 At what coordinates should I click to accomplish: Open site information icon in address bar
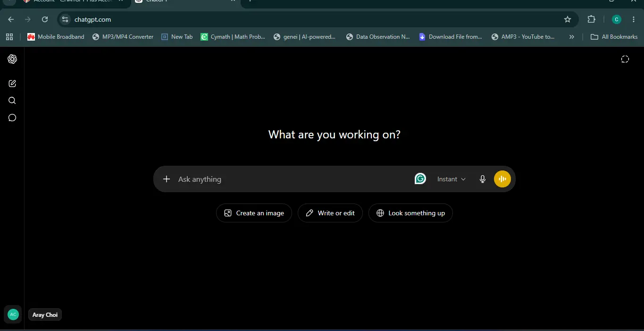[x=66, y=19]
